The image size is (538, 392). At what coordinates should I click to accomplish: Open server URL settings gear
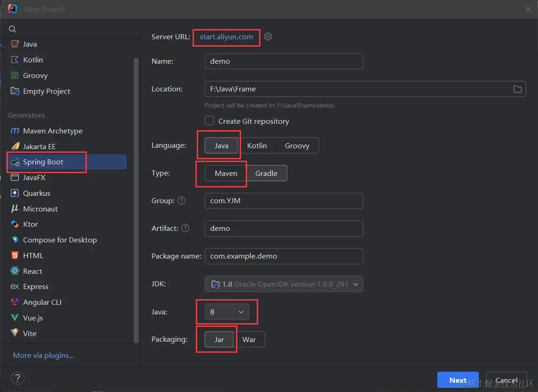268,36
